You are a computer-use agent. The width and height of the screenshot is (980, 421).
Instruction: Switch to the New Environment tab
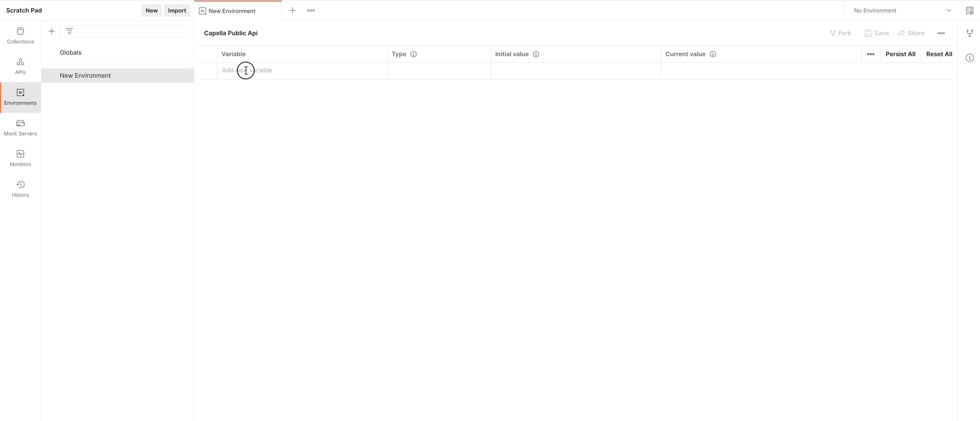232,11
